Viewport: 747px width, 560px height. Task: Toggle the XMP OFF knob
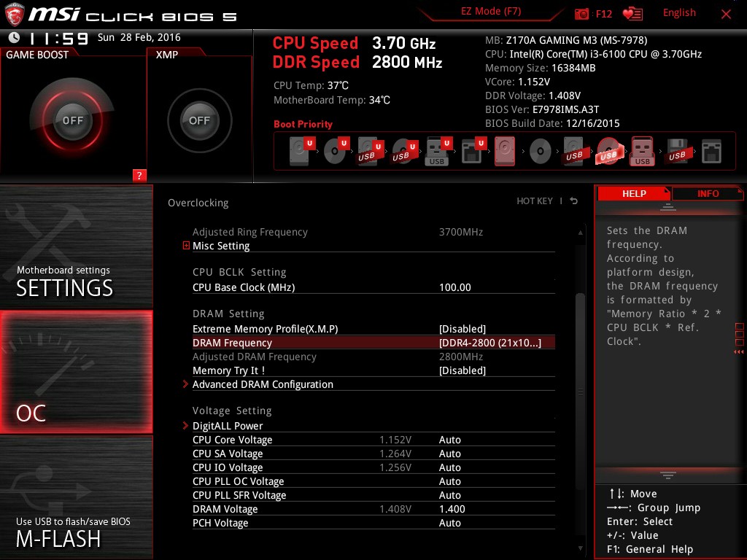199,120
